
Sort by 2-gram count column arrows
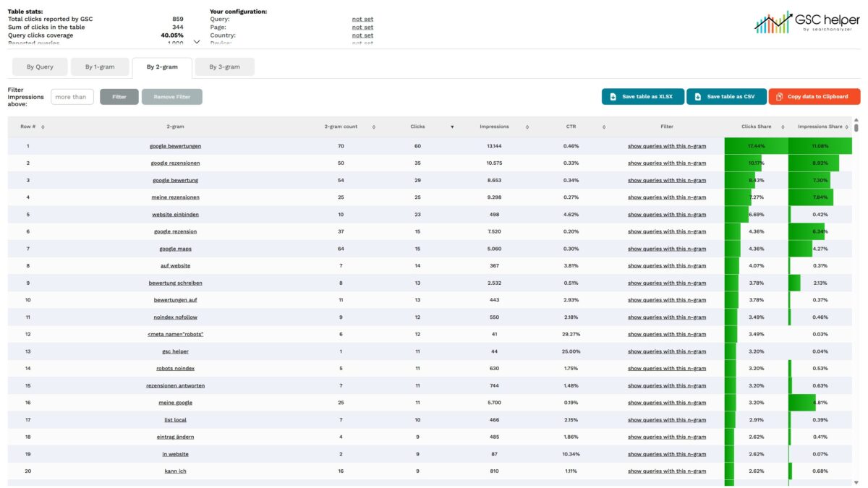(x=373, y=127)
